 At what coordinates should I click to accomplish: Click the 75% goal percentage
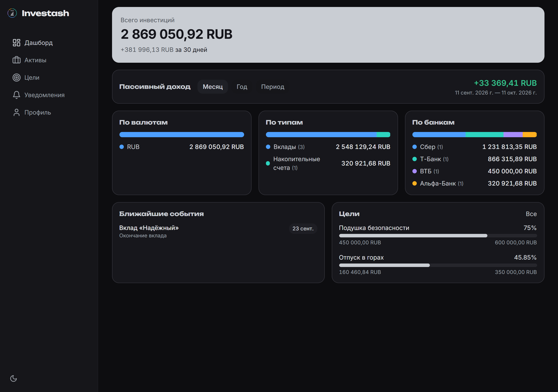[x=530, y=228]
